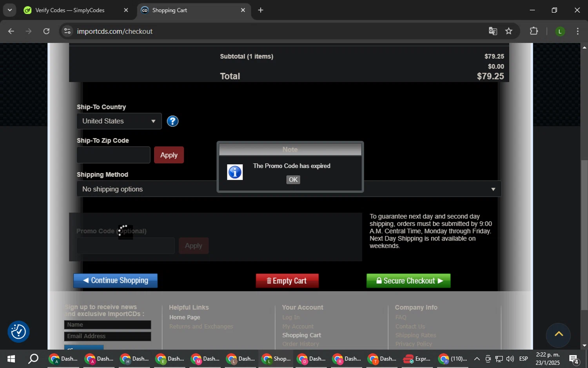
Task: Click the importcds.com/checkout address bar
Action: [274, 31]
